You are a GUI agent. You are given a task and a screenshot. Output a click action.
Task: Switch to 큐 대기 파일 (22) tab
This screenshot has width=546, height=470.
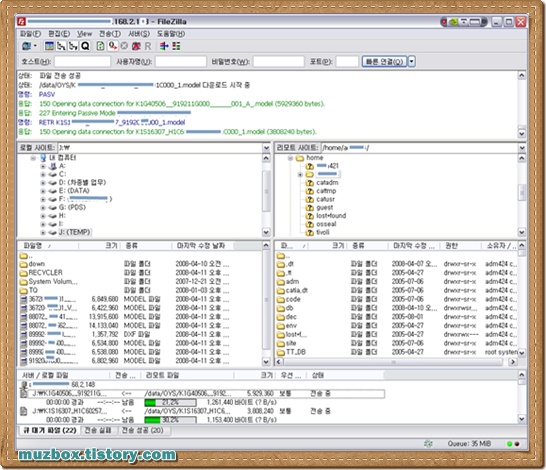coord(49,431)
